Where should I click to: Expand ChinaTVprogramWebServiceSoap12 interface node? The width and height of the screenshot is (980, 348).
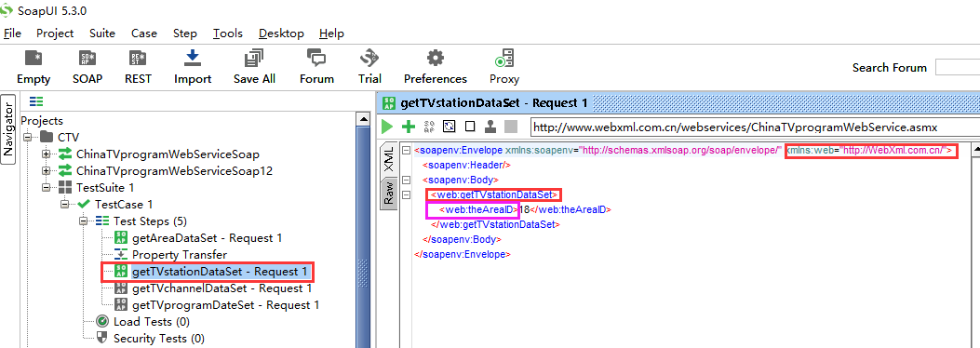(x=47, y=170)
